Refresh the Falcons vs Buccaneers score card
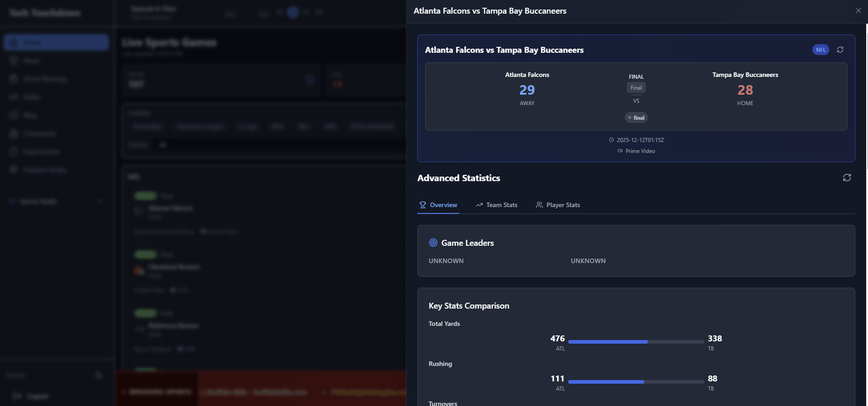 pyautogui.click(x=840, y=50)
